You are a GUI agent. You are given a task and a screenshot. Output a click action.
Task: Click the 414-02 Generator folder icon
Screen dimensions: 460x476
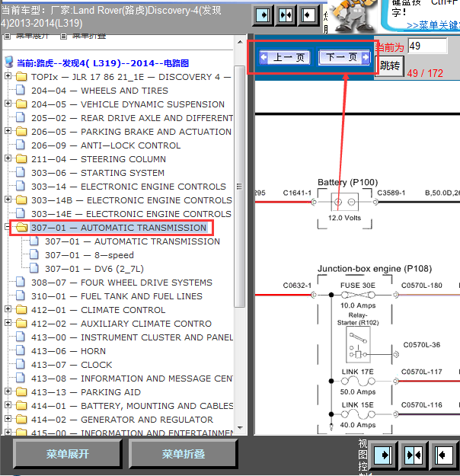coord(21,419)
